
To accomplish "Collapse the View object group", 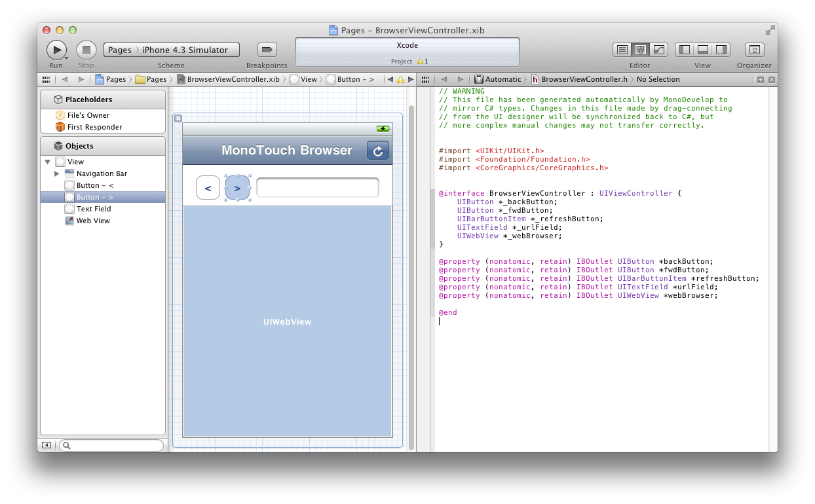I will pos(47,162).
